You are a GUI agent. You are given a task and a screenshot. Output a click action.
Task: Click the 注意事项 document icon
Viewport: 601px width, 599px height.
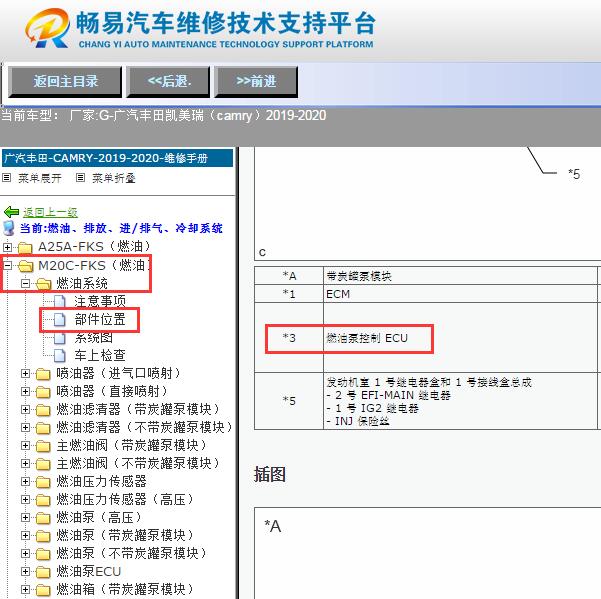click(59, 301)
